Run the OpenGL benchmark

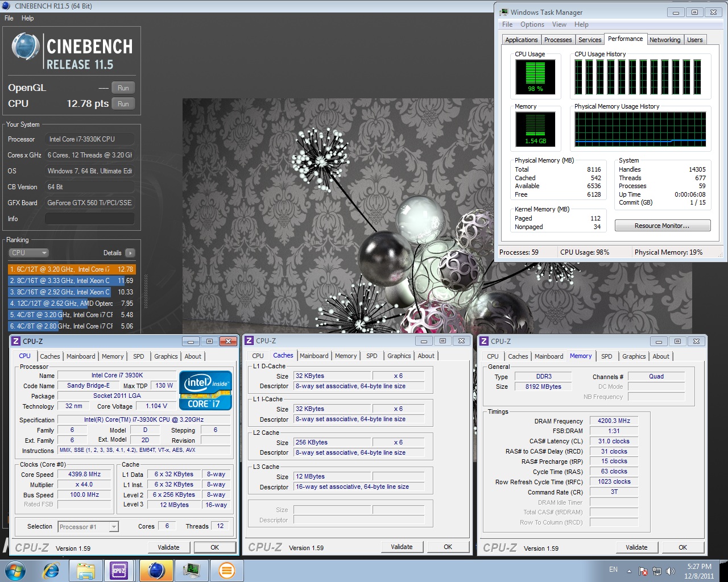123,88
